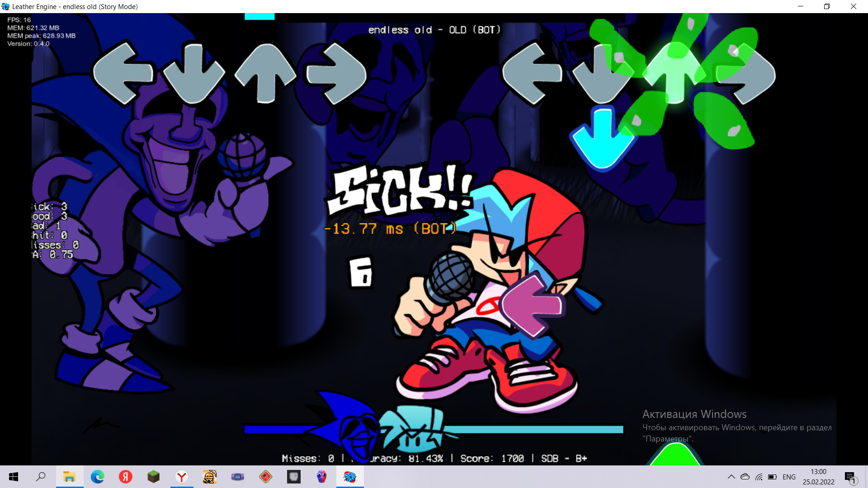Click the opponent's down arrow receptor
Image resolution: width=868 pixels, height=488 pixels.
pos(194,74)
